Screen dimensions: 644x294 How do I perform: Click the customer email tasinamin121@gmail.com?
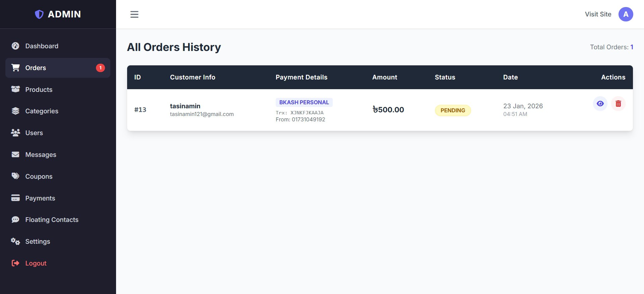pos(202,114)
